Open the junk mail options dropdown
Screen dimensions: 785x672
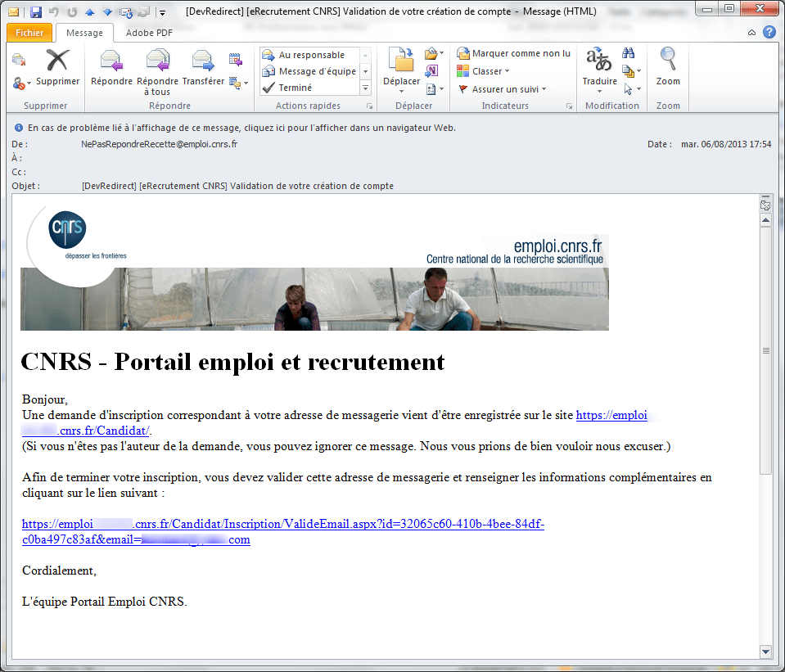tap(21, 83)
